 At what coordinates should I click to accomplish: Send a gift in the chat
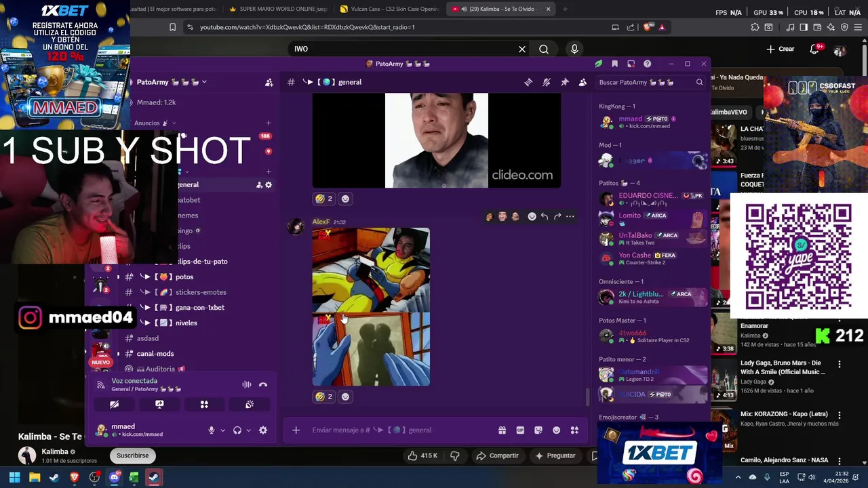[x=502, y=430]
